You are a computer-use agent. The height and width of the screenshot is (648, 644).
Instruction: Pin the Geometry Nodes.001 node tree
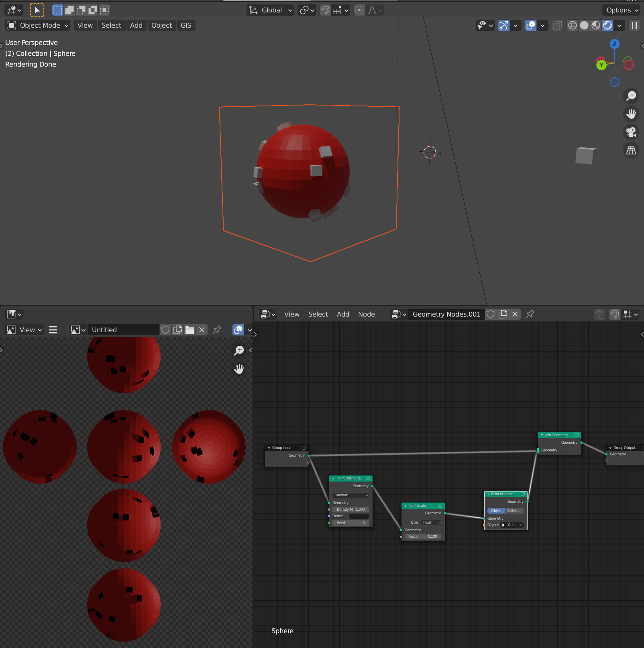530,314
